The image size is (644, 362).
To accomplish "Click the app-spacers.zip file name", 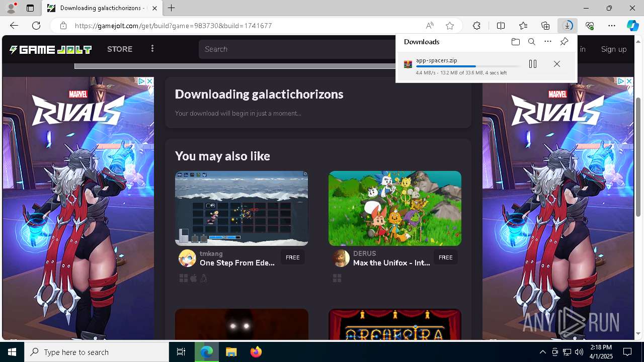I will (436, 60).
